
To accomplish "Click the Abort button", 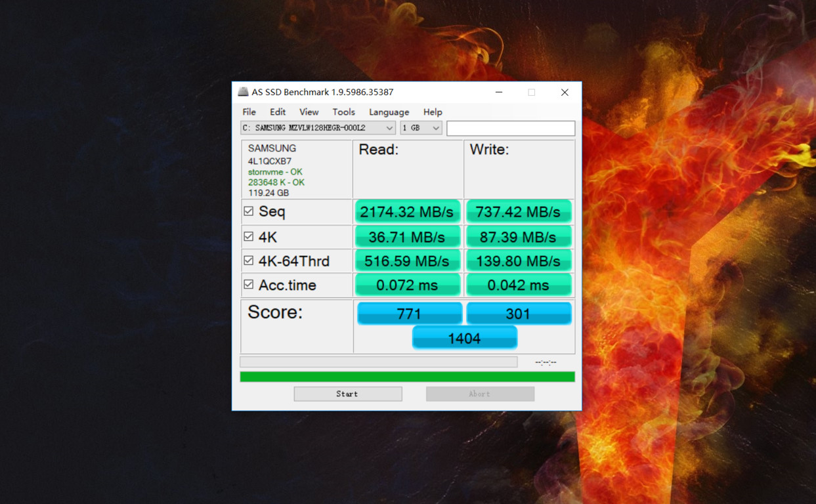I will pos(480,393).
